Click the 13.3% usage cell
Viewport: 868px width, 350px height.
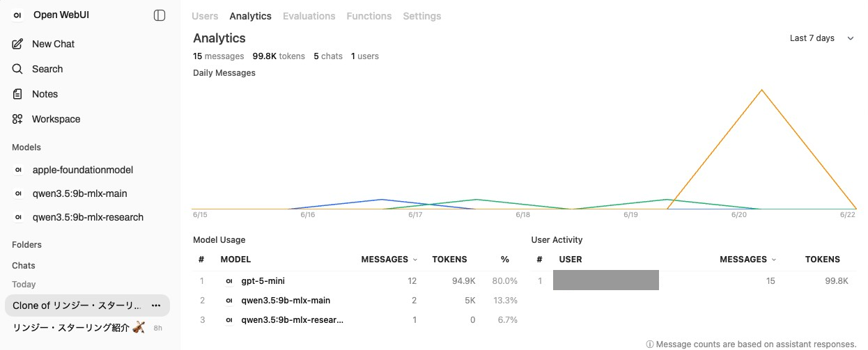[505, 301]
